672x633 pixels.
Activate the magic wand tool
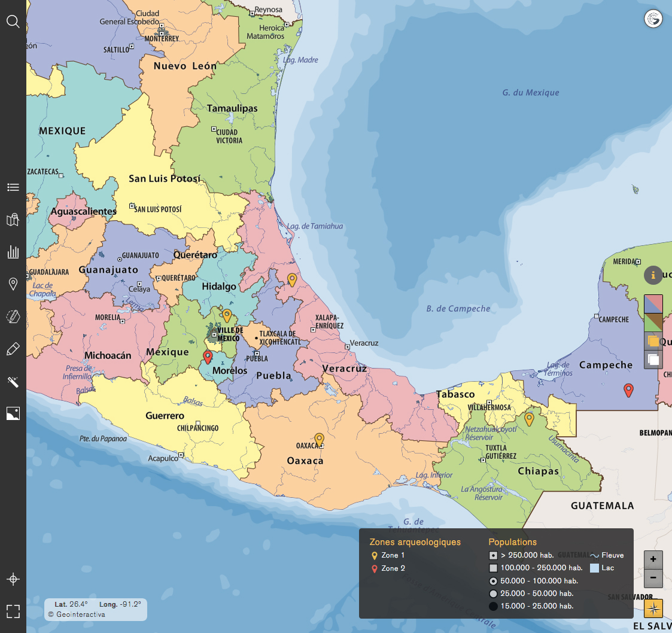tap(13, 382)
